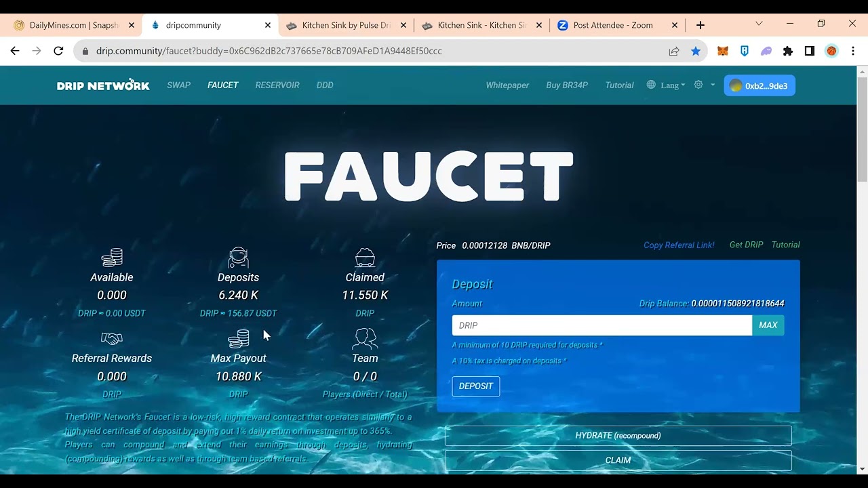Click the CLAIM button
The width and height of the screenshot is (868, 488).
coord(618,460)
